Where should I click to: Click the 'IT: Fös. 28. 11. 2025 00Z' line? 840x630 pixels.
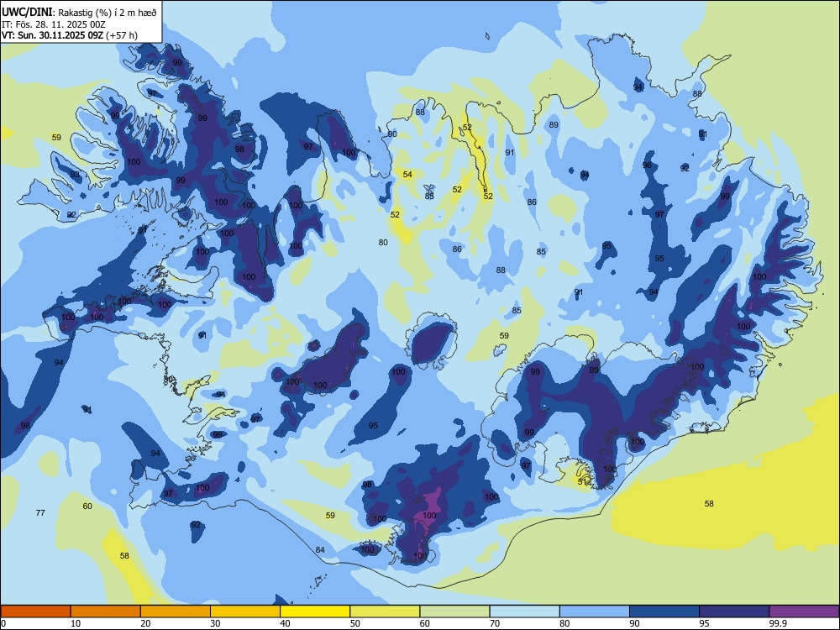click(53, 24)
